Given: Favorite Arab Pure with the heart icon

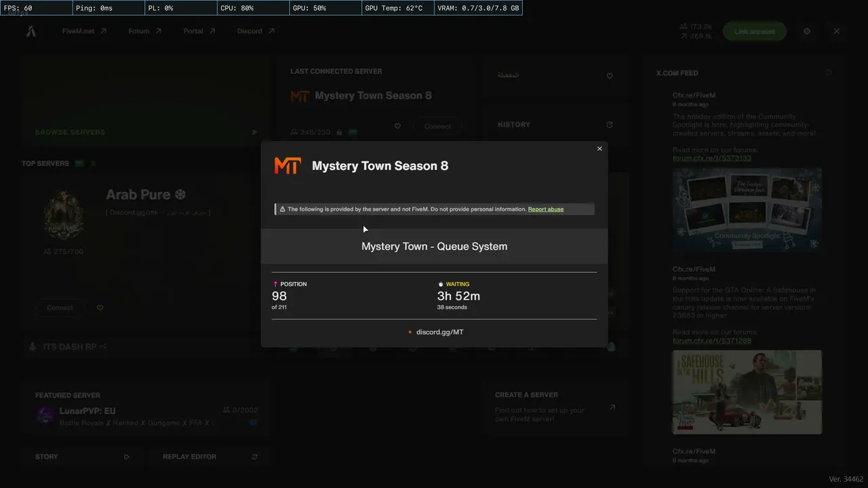Looking at the screenshot, I should [x=100, y=308].
